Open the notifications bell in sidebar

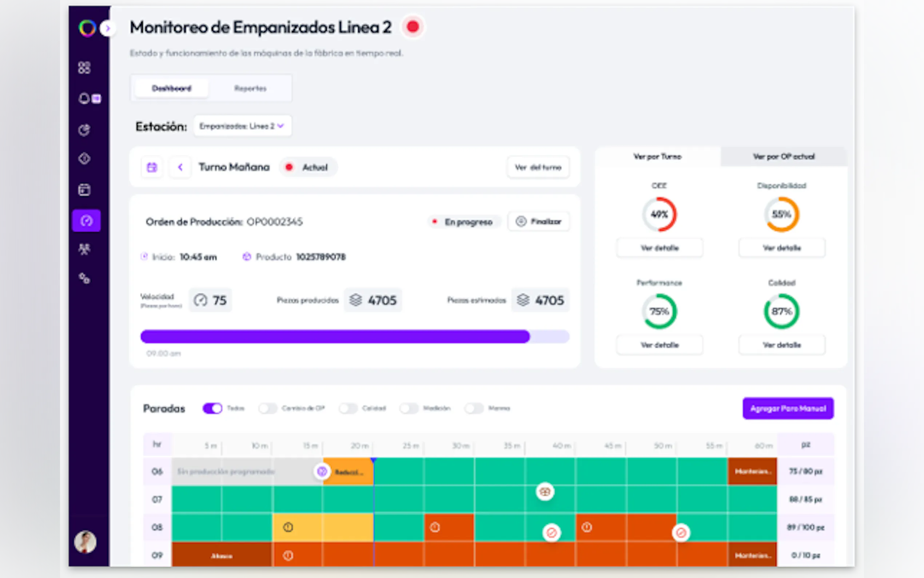tap(84, 98)
